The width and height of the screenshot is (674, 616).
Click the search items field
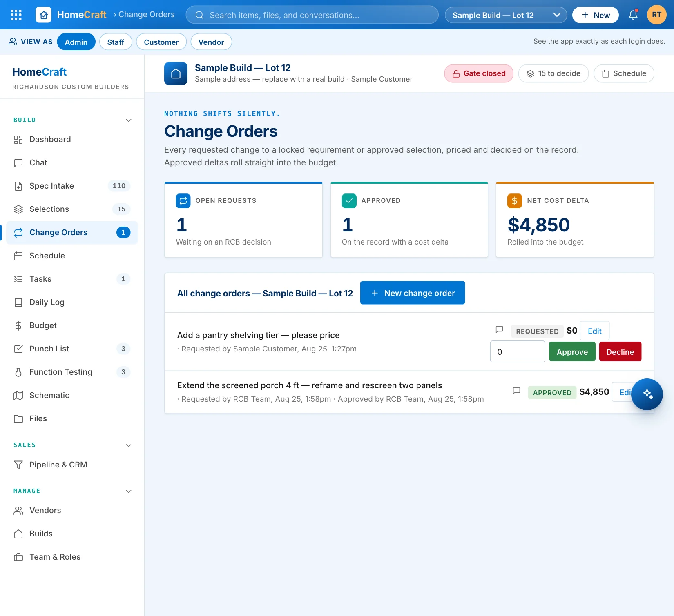(312, 15)
